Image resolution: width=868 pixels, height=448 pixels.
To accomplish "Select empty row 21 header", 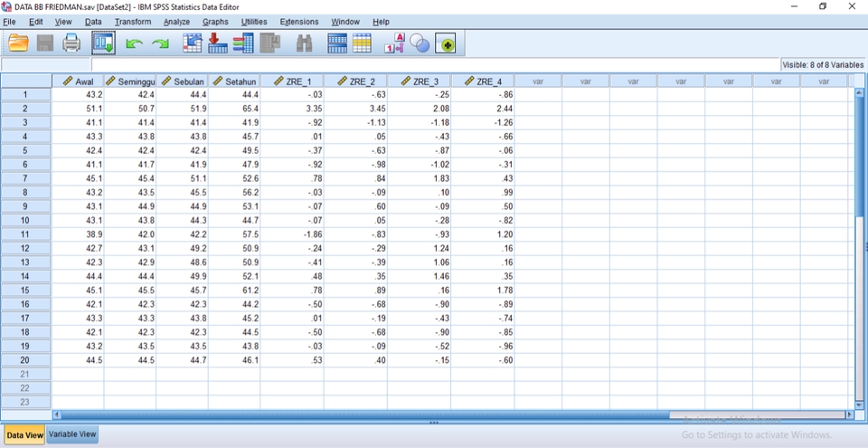I will (x=25, y=374).
